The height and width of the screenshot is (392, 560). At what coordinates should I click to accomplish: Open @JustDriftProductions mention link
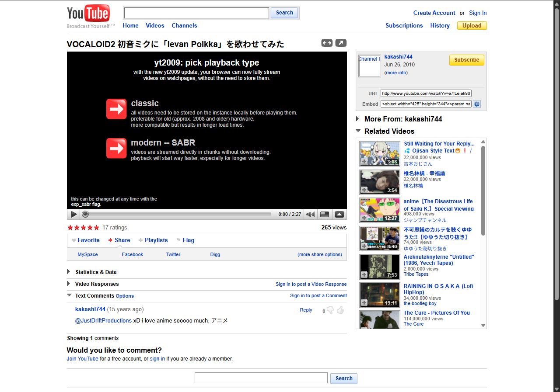click(x=103, y=320)
